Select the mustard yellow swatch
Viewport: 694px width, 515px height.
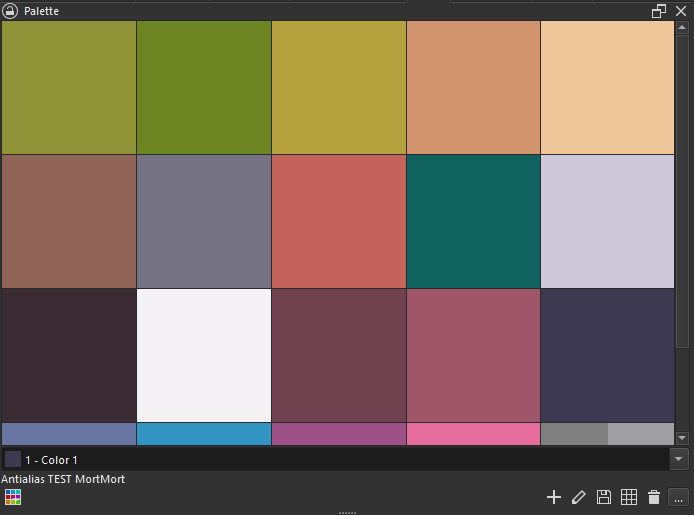pyautogui.click(x=339, y=88)
